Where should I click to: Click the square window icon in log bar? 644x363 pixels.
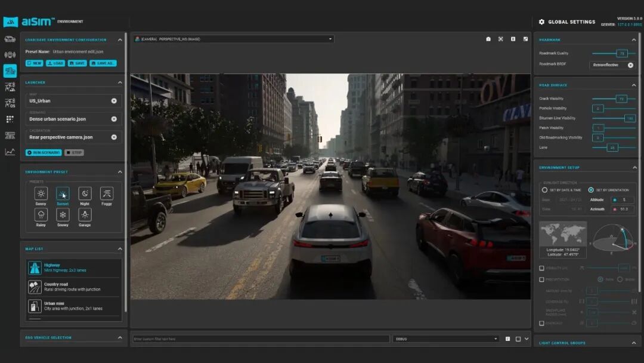pyautogui.click(x=518, y=339)
